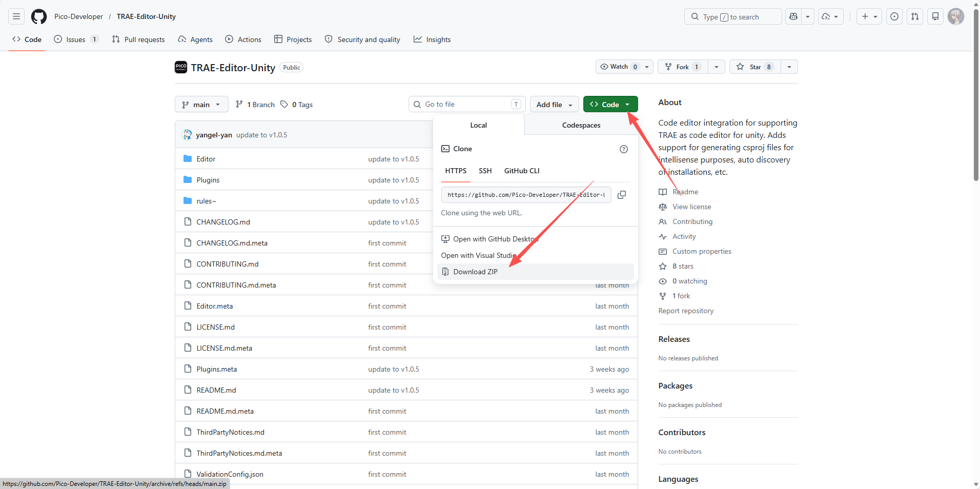Click the yangel-yan commit author avatar
This screenshot has width=980, height=489.
[x=188, y=135]
